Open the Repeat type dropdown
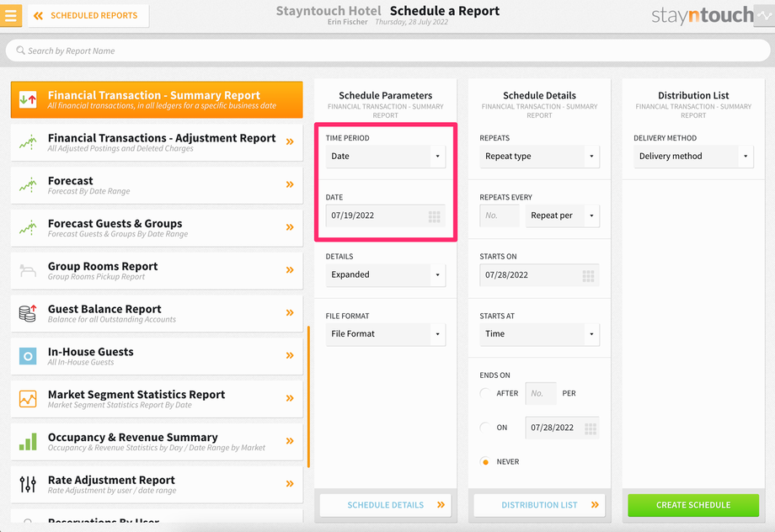Viewport: 775px width, 532px height. [x=539, y=156]
